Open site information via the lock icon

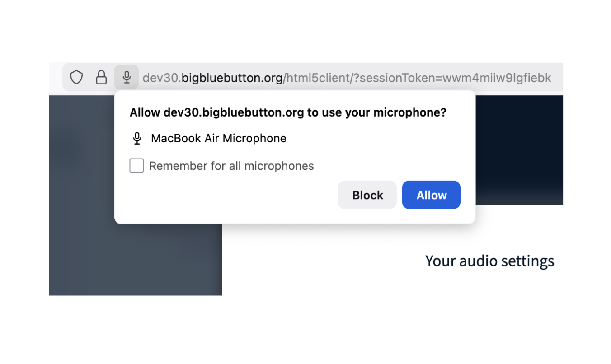pyautogui.click(x=101, y=77)
